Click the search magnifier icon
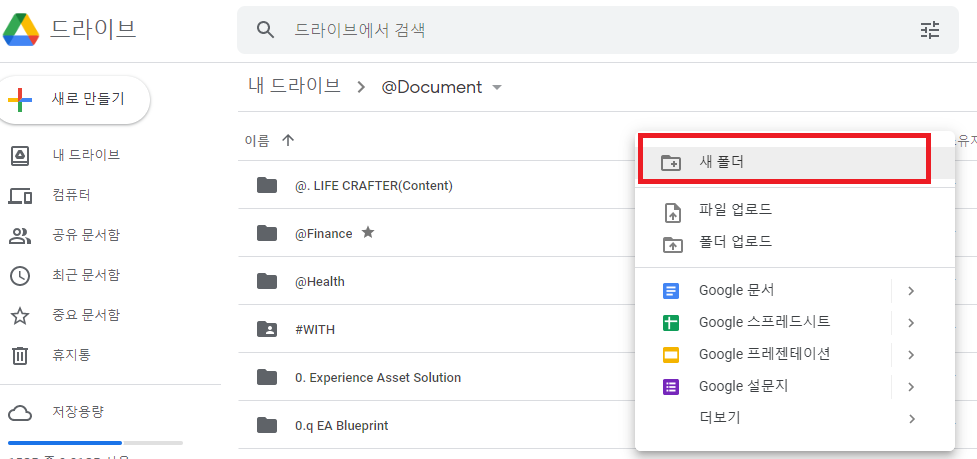This screenshot has width=977, height=459. (x=266, y=30)
